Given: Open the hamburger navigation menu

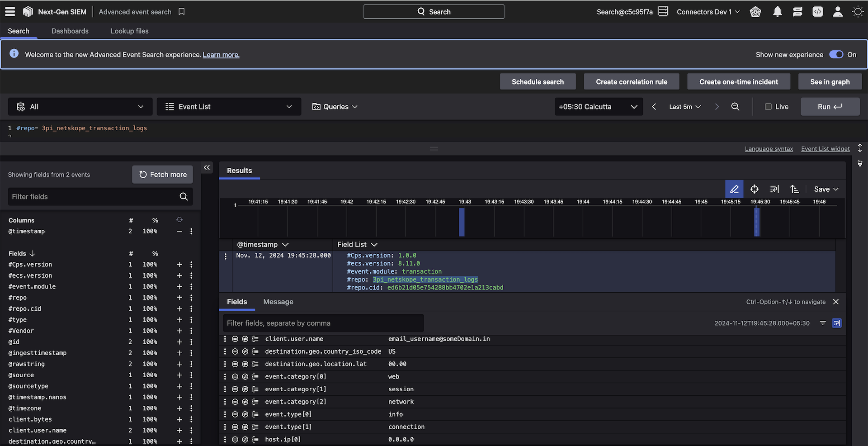Looking at the screenshot, I should point(10,12).
